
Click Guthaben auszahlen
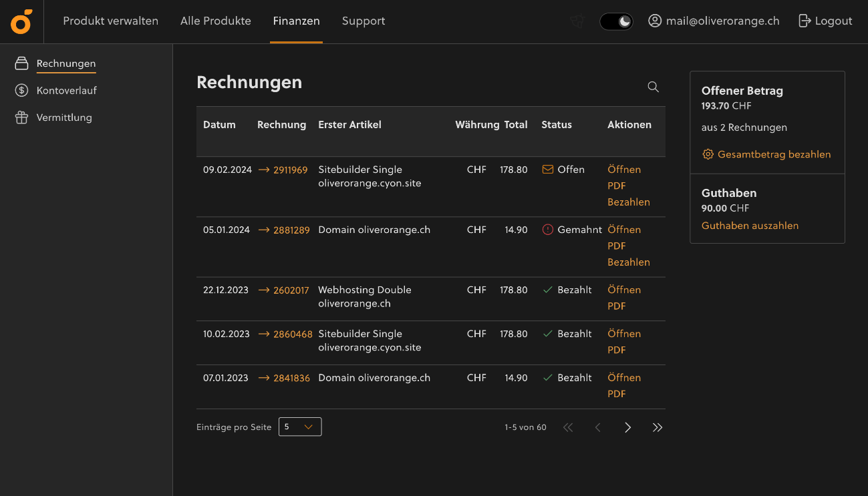tap(750, 226)
